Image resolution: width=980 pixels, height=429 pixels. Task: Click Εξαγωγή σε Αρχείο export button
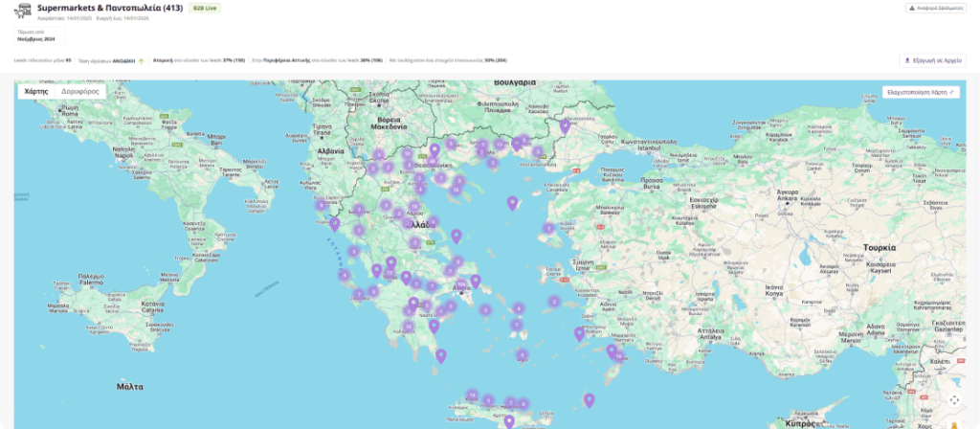[x=933, y=60]
